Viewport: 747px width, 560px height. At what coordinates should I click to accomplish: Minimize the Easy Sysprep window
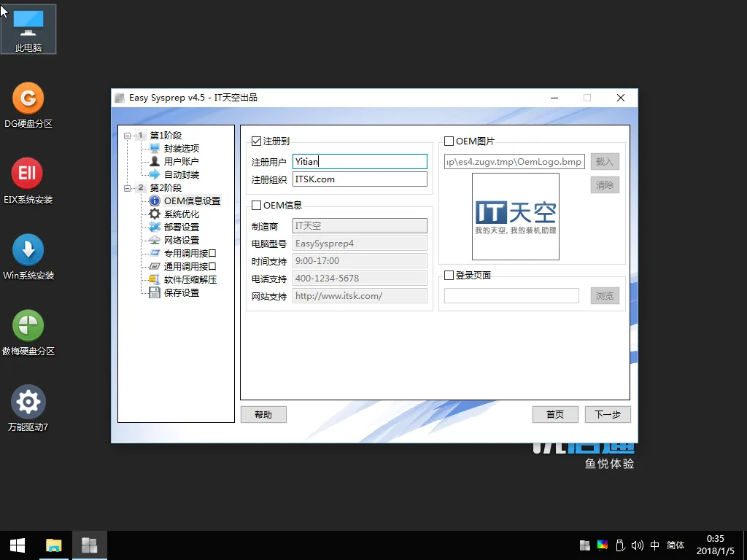[x=554, y=98]
